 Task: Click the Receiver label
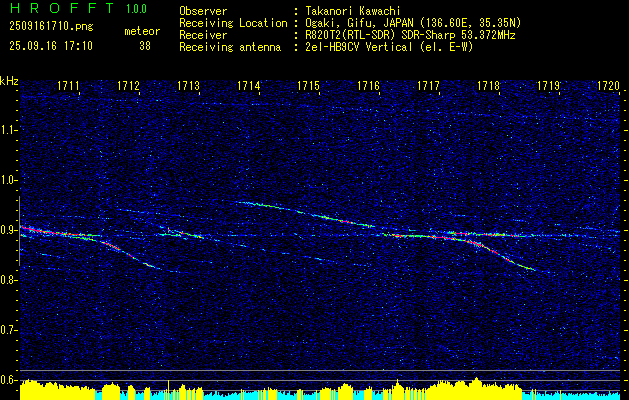[203, 35]
